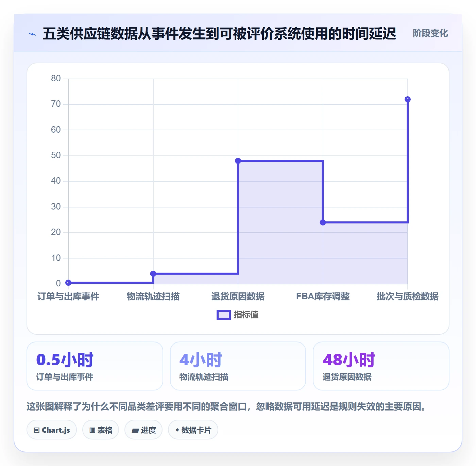Image resolution: width=476 pixels, height=466 pixels.
Task: Click the 进度 tag pill
Action: (143, 430)
